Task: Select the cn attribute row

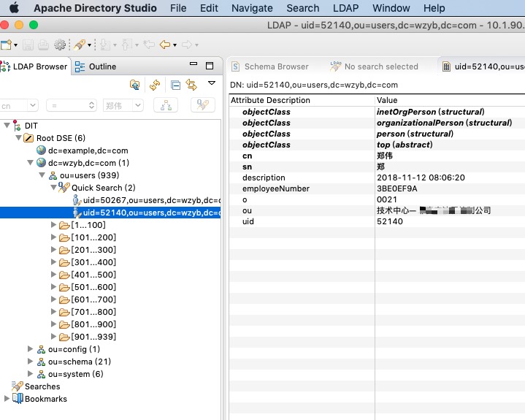Action: [x=377, y=156]
